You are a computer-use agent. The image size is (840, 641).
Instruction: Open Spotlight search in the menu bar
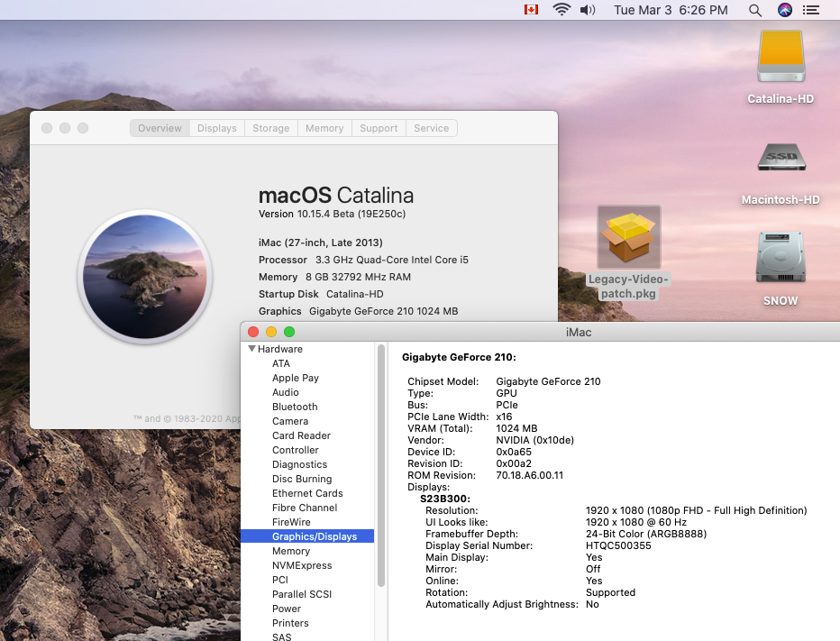pos(754,10)
